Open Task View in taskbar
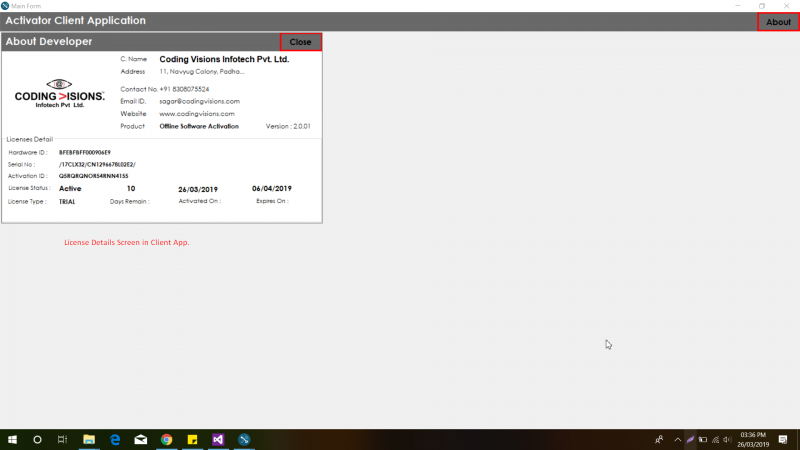This screenshot has height=450, width=800. point(62,439)
